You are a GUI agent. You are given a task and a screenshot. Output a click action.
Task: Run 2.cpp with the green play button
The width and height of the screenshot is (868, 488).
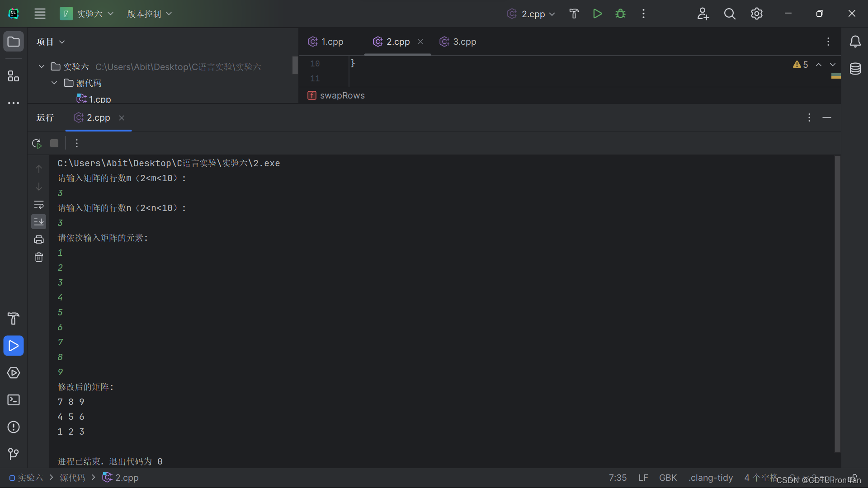click(597, 14)
